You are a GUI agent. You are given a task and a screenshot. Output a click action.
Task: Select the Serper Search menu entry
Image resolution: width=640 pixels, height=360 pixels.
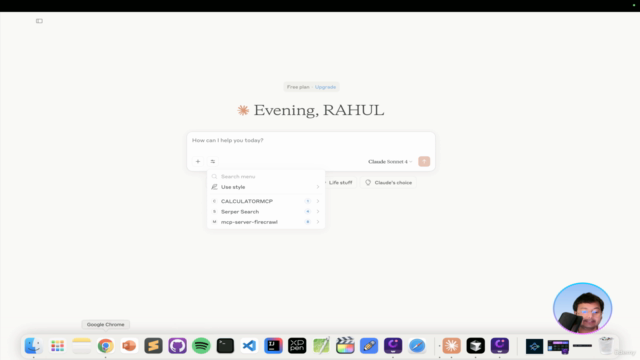[266, 211]
